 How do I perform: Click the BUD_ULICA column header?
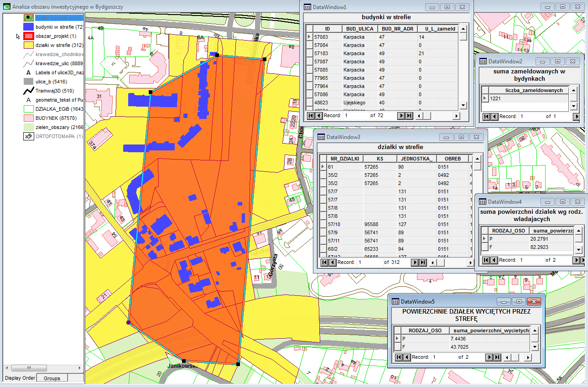(360, 29)
